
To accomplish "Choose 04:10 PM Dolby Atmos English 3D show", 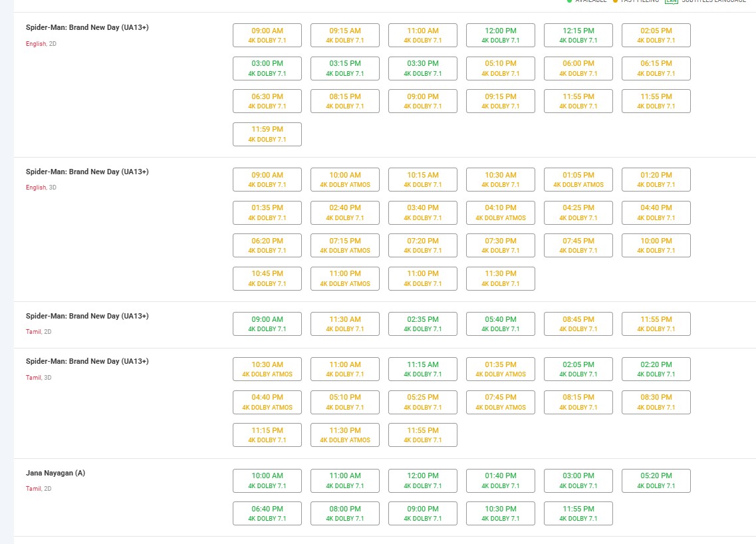I will (x=501, y=213).
